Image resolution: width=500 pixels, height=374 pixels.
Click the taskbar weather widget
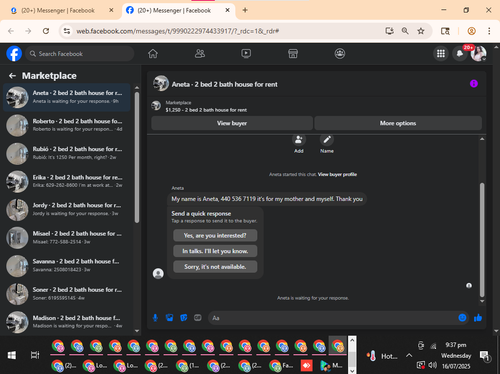coord(382,356)
